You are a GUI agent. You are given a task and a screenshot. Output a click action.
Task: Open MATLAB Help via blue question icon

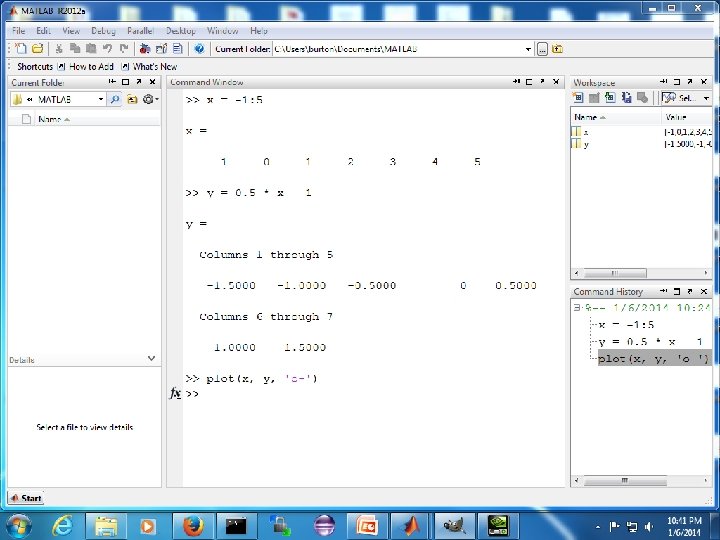[x=199, y=48]
